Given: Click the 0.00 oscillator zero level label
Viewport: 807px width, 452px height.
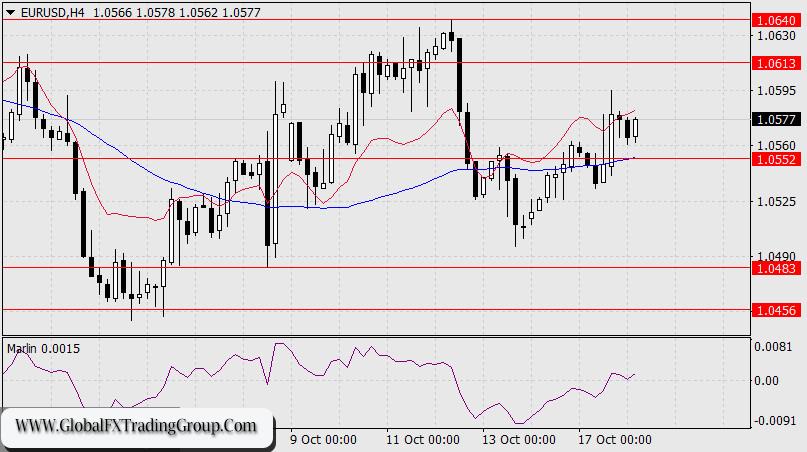Looking at the screenshot, I should click(766, 380).
